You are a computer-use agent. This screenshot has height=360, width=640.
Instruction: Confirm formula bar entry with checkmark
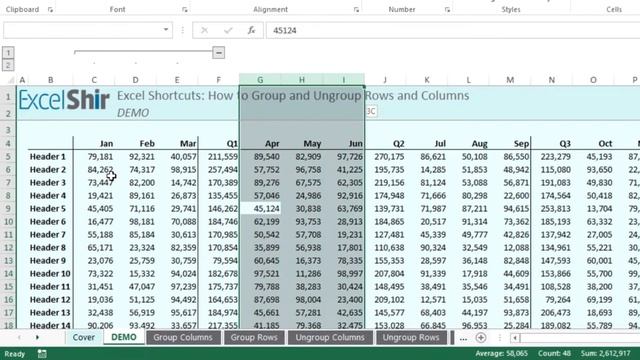coord(228,30)
